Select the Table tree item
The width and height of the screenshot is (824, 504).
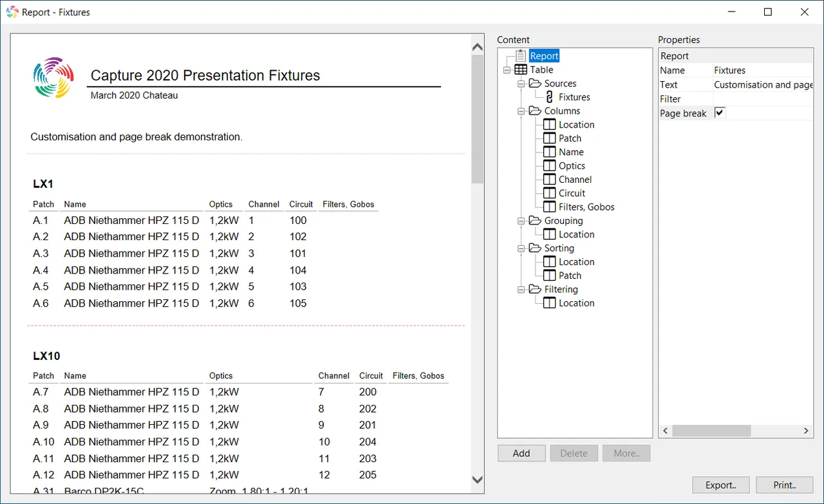point(541,70)
